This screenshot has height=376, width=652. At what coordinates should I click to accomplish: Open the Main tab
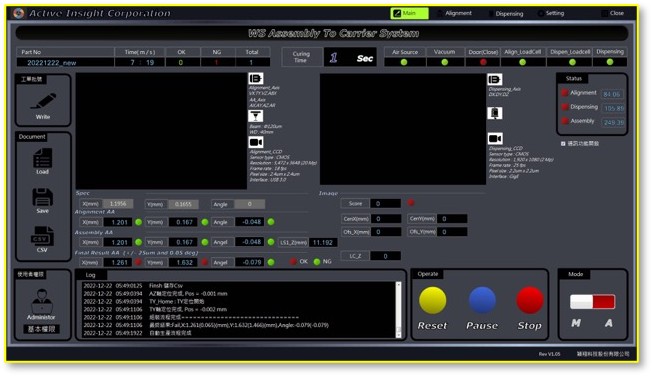pos(409,13)
